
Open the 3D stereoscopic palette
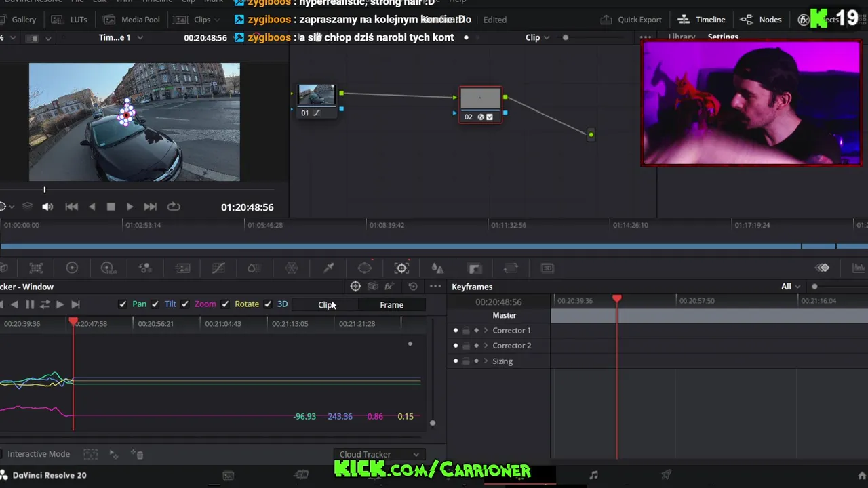click(x=547, y=268)
